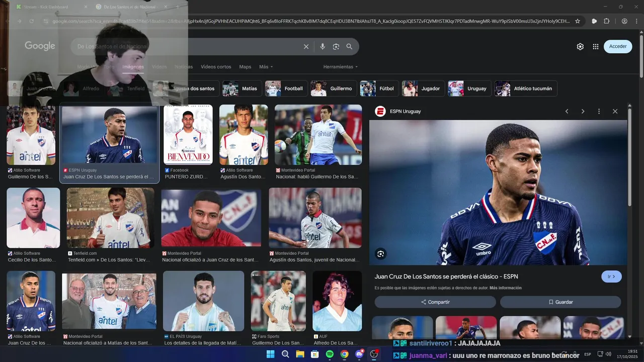Open the Más información copyright link
Viewport: 644px width, 362px height.
[506, 288]
